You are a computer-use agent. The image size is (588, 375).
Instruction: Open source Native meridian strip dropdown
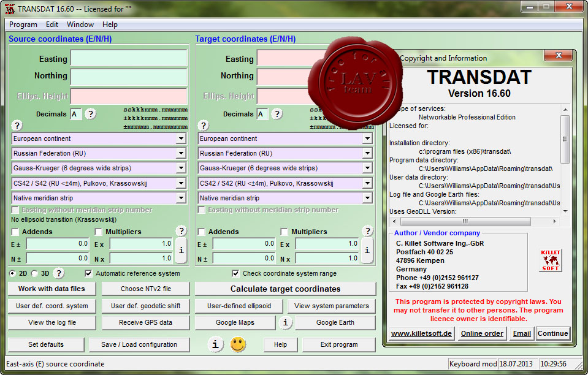click(181, 198)
